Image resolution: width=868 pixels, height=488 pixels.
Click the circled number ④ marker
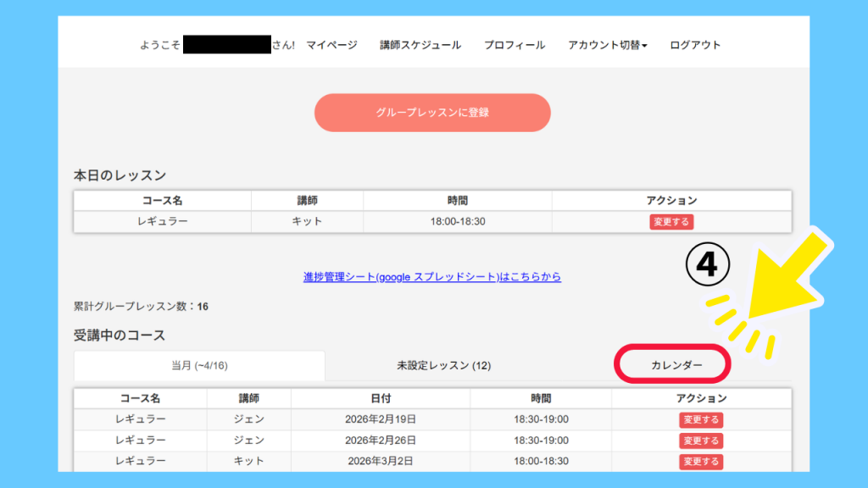click(x=707, y=265)
